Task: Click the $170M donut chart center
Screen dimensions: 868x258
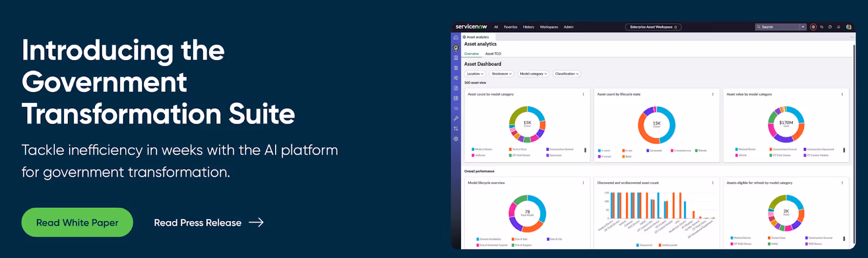Action: [786, 124]
